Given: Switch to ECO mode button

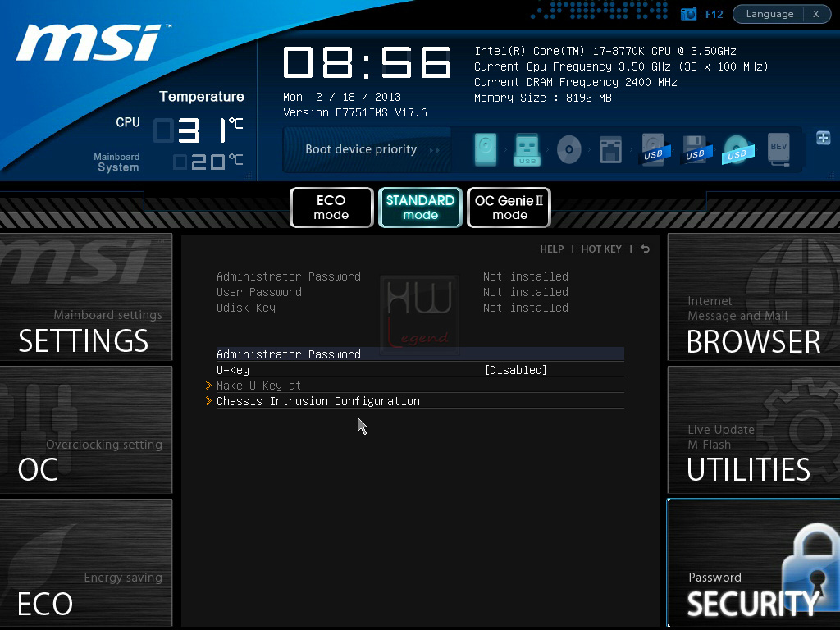Looking at the screenshot, I should click(331, 208).
